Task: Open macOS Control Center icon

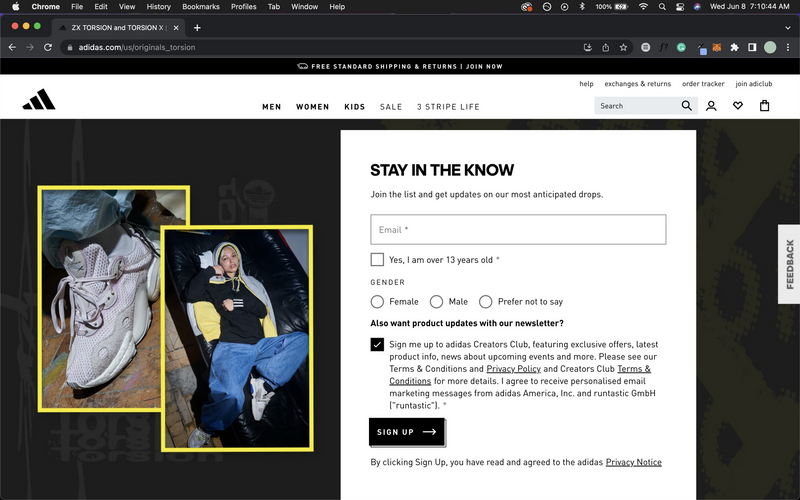Action: point(680,7)
